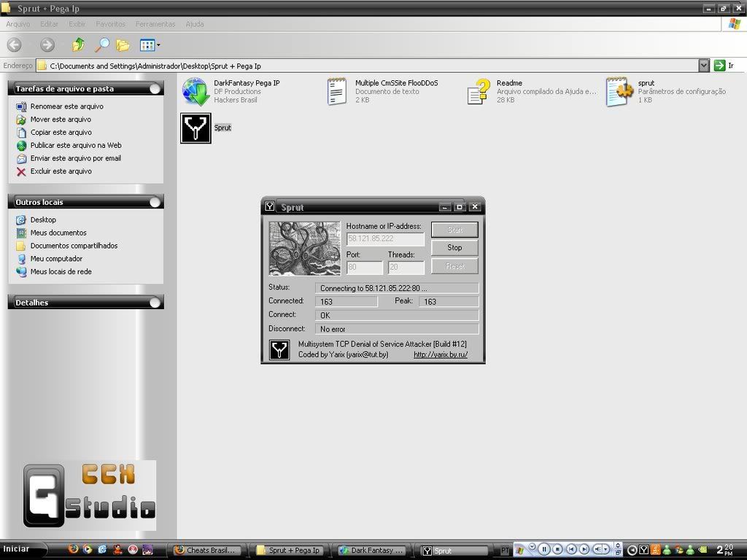Click the mute volume button in taskbar player
Screen dimensions: 747x560
tap(598, 550)
